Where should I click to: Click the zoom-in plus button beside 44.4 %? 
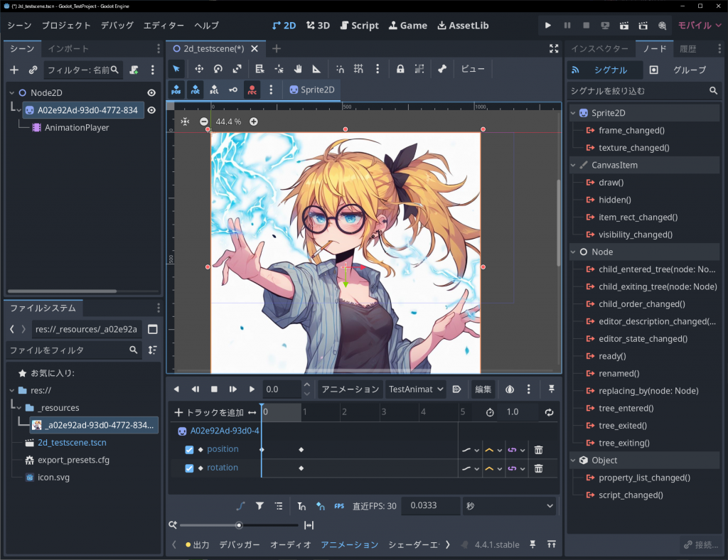coord(254,122)
